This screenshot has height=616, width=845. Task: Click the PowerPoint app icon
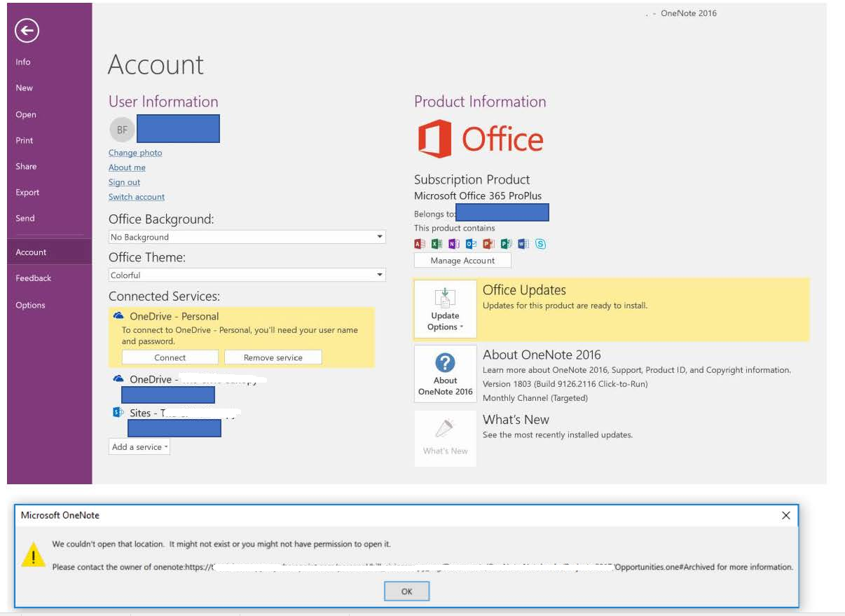(488, 244)
